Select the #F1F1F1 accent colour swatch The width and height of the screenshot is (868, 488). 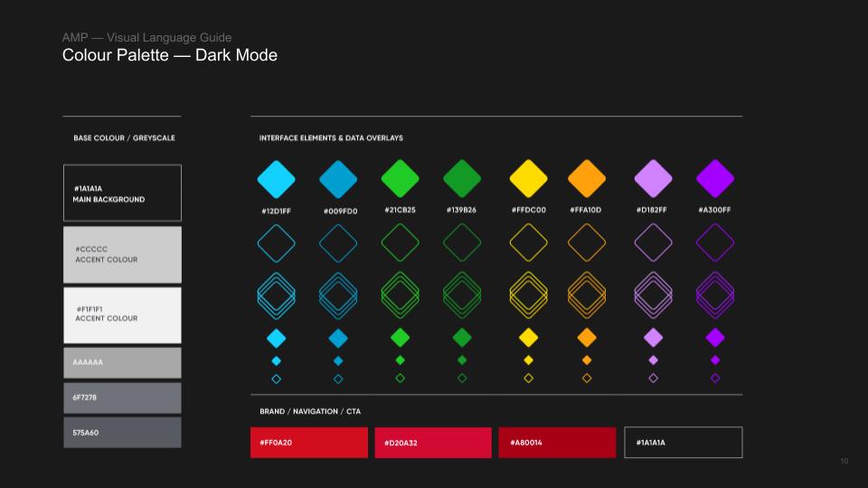tap(122, 314)
